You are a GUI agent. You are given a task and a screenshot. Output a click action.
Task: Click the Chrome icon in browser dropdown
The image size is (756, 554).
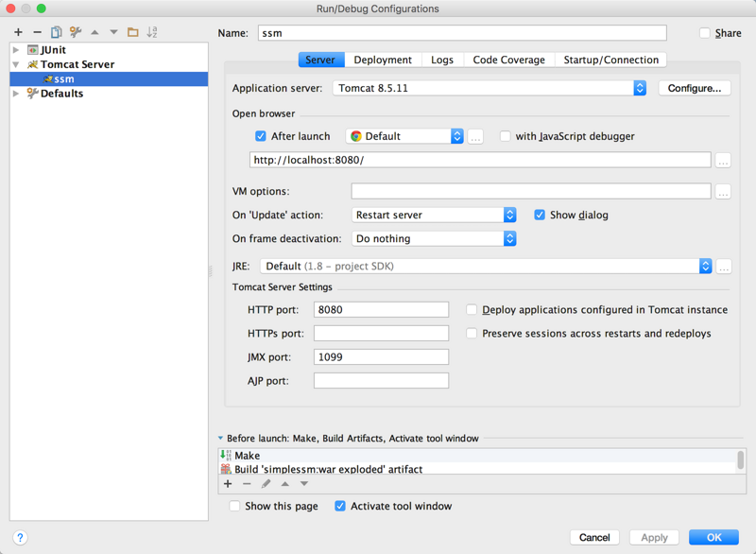coord(356,136)
